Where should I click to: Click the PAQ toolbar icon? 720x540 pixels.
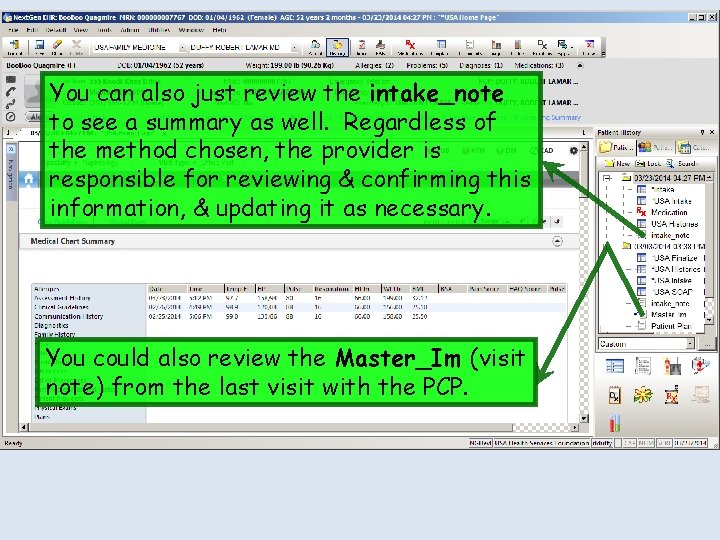380,47
